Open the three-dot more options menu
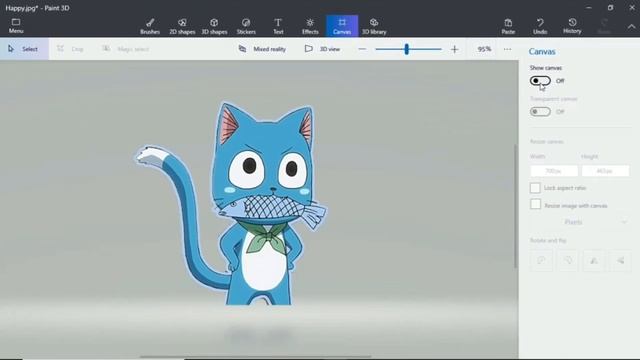640x360 pixels. point(507,49)
